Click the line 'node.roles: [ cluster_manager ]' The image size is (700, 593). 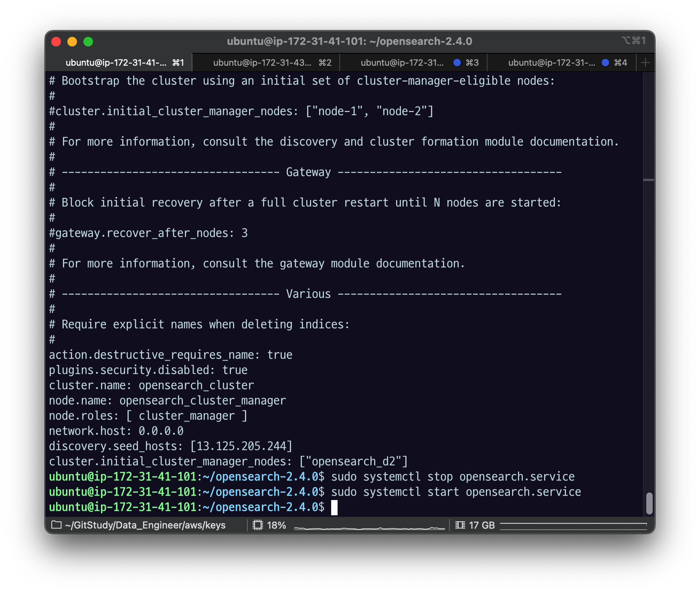(x=148, y=416)
